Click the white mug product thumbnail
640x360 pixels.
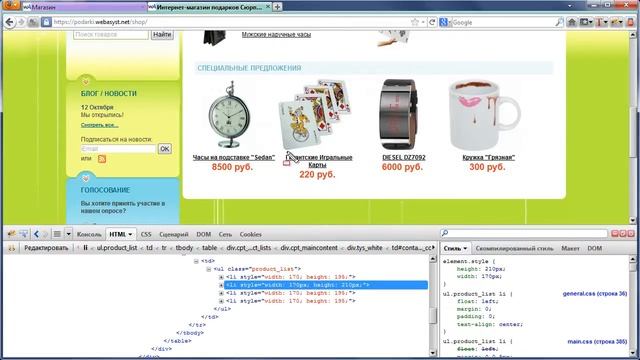(484, 116)
